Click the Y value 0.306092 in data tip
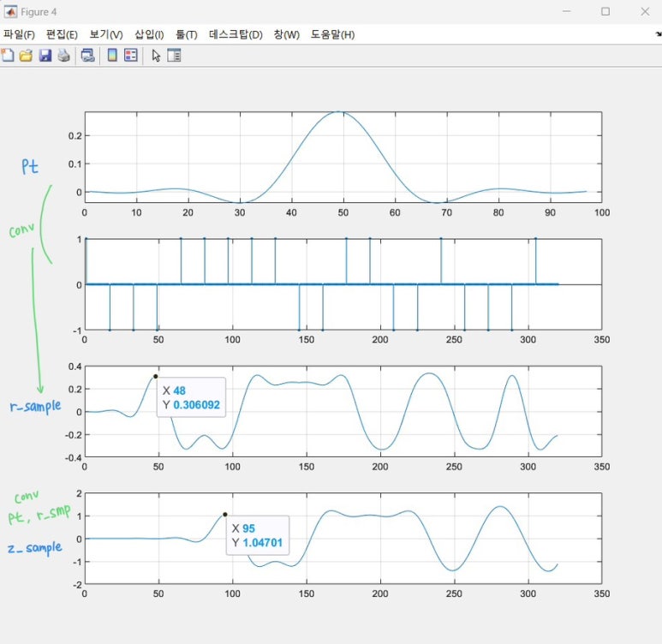 coord(197,405)
